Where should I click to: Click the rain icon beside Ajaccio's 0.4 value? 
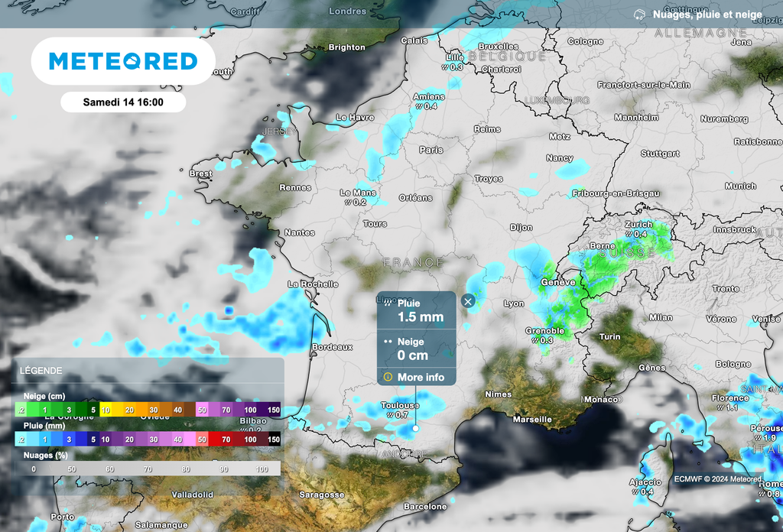(x=635, y=491)
